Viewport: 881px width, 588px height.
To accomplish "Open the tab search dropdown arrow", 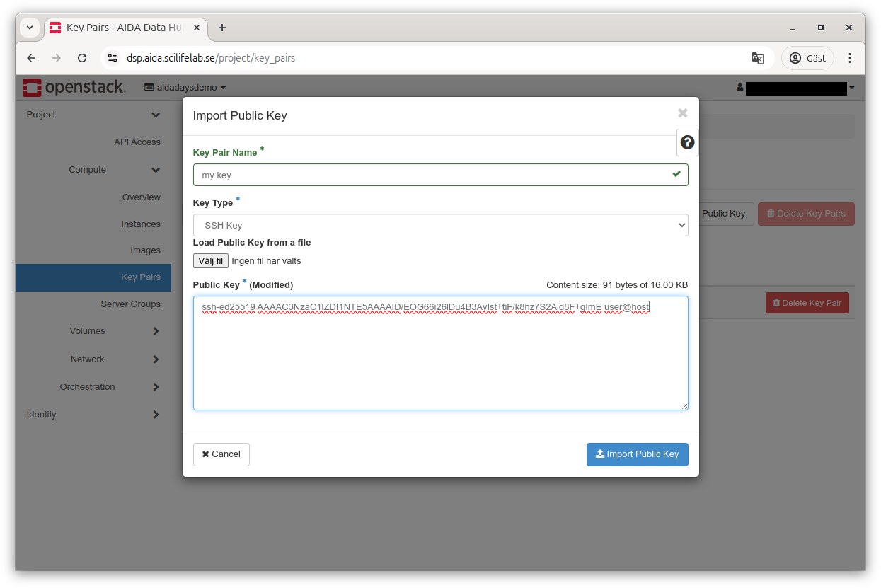I will click(30, 28).
